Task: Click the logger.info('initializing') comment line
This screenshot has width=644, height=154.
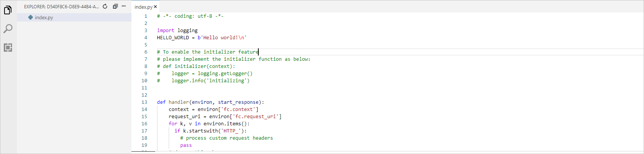Action: (x=203, y=81)
